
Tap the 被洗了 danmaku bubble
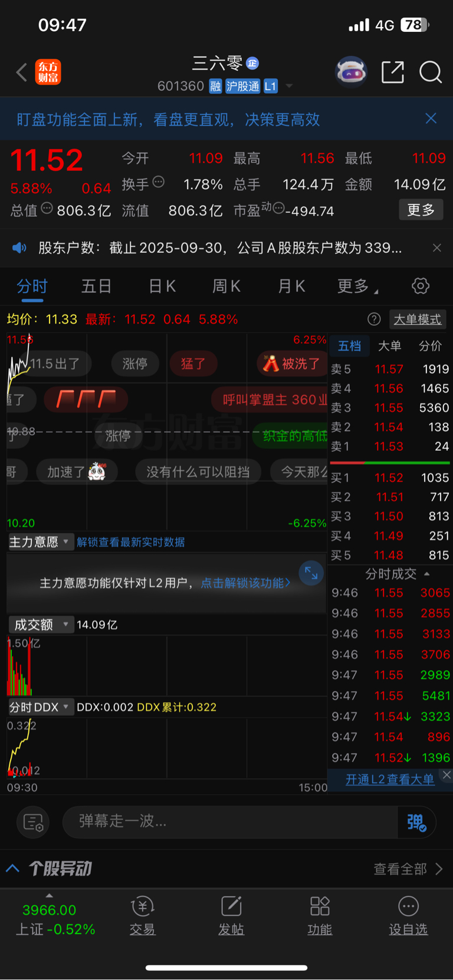[292, 364]
